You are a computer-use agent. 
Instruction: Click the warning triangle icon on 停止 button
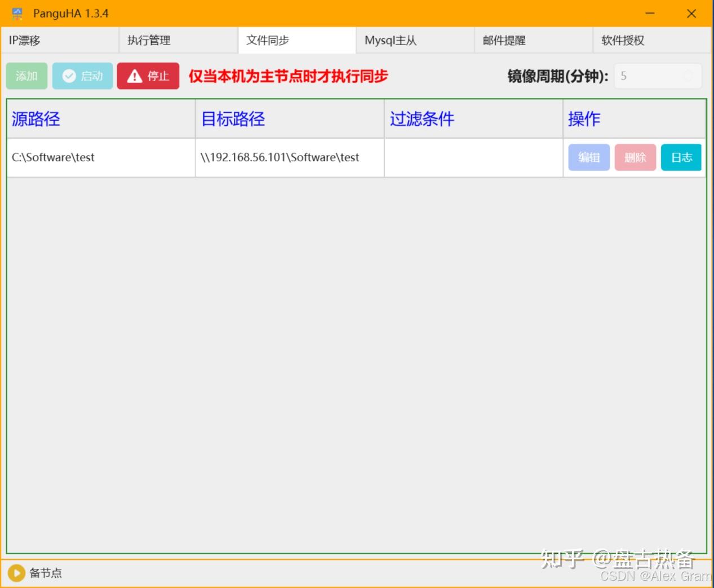(x=134, y=76)
